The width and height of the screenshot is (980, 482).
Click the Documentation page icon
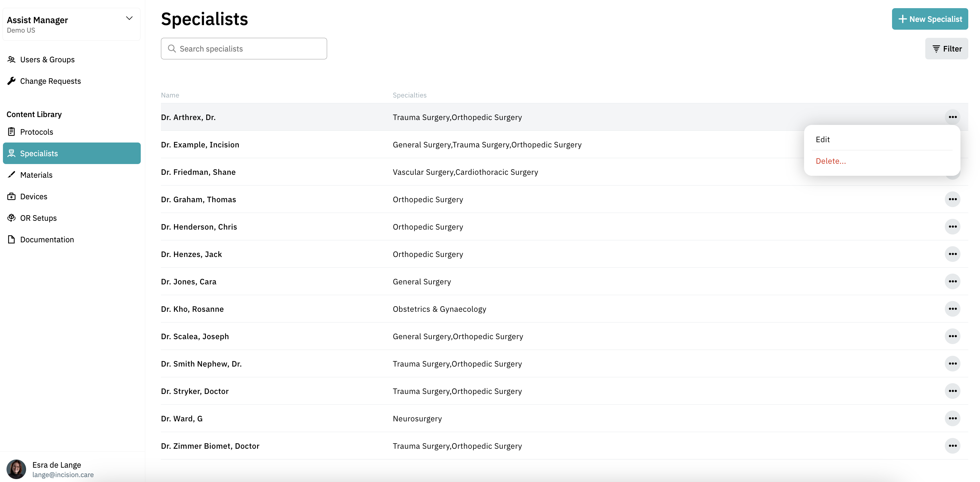tap(11, 239)
